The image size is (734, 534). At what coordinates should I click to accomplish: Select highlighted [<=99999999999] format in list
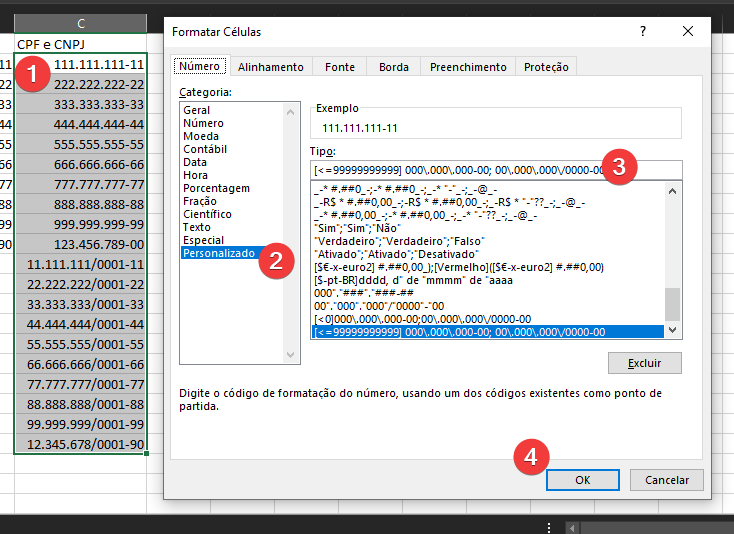coord(488,332)
